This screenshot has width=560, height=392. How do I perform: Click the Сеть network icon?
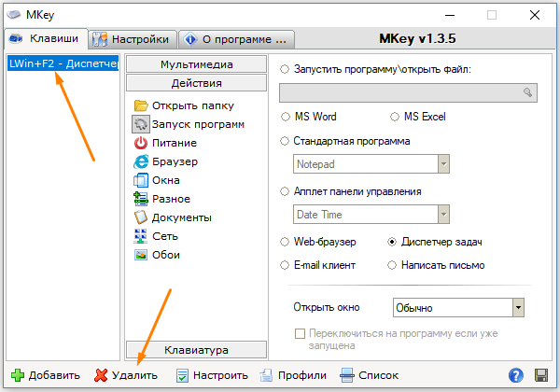(x=141, y=236)
